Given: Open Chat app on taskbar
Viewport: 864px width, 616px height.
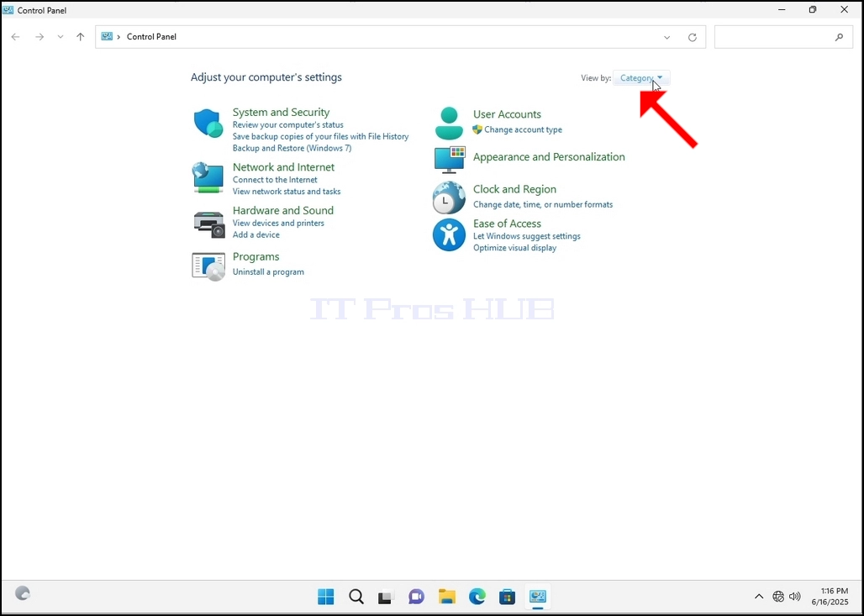Looking at the screenshot, I should pyautogui.click(x=416, y=597).
